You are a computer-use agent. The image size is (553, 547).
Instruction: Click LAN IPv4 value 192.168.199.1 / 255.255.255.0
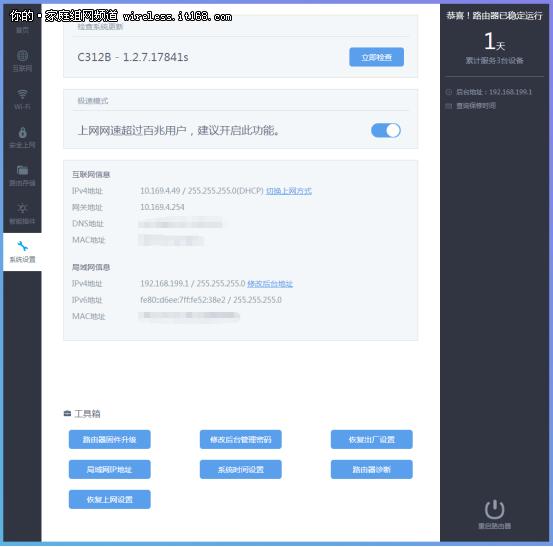click(193, 284)
